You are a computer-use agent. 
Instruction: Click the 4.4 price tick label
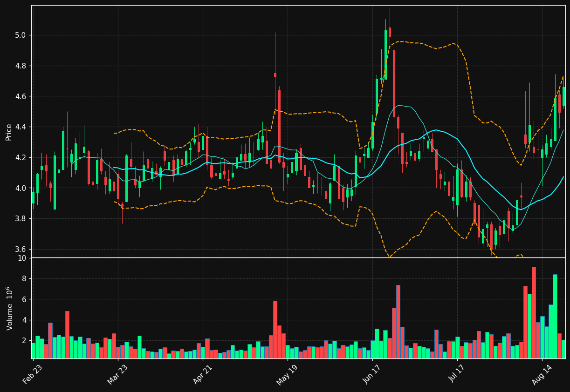click(21, 127)
